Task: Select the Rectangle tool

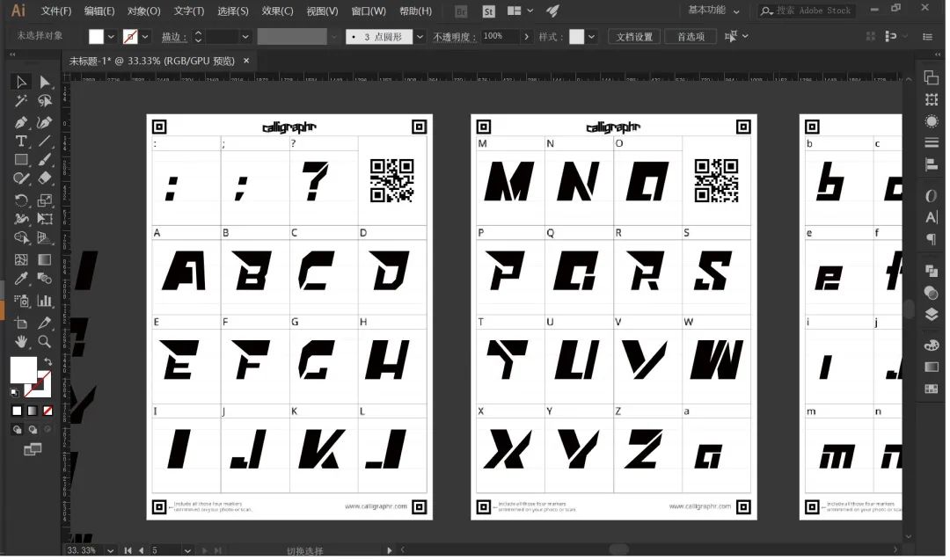Action: pos(20,161)
